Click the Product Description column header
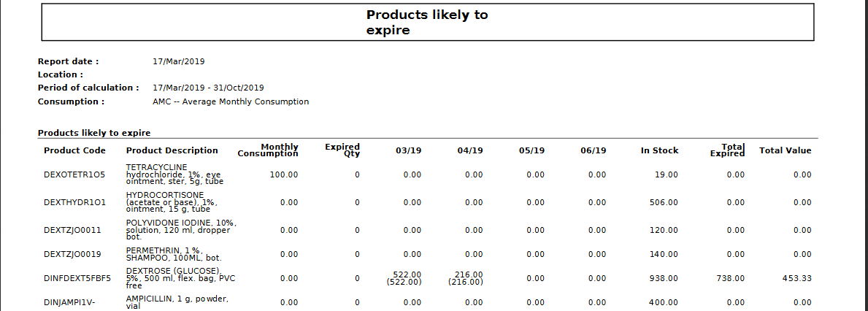 coord(172,150)
